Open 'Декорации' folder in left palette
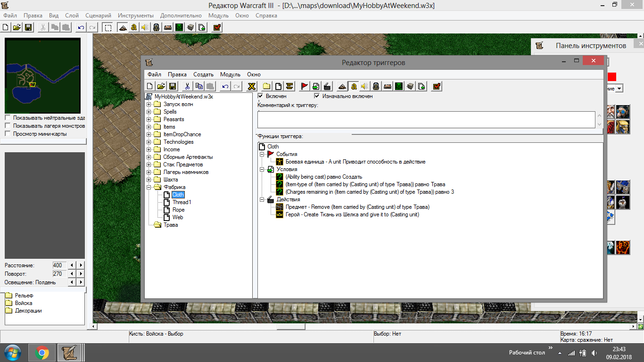Viewport: 644px width, 362px height. pyautogui.click(x=28, y=311)
